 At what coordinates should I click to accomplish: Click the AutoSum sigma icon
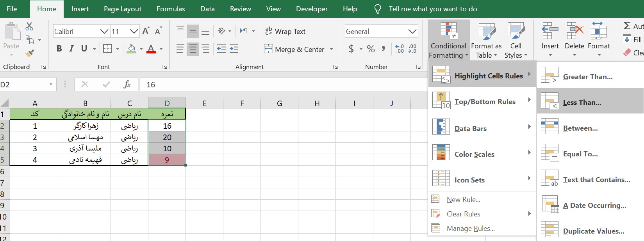627,26
